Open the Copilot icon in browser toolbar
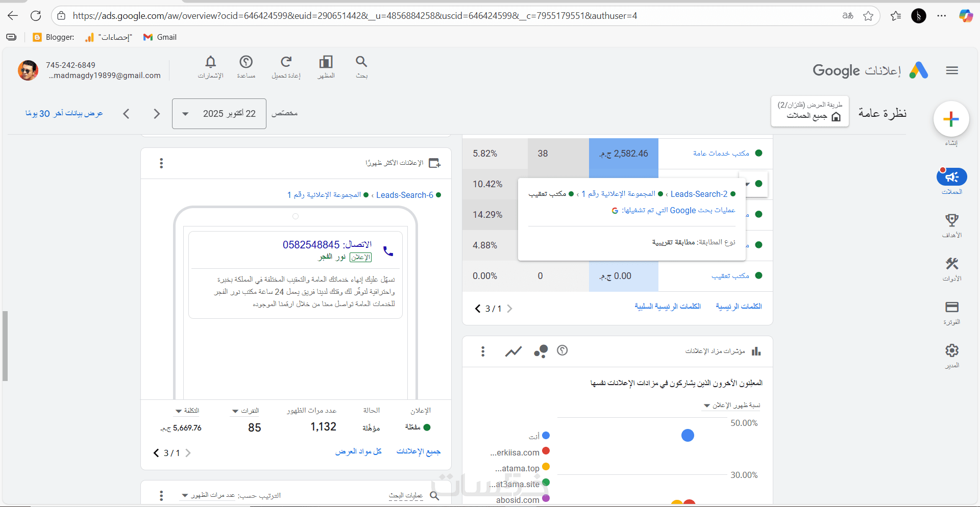Viewport: 980px width, 507px height. [x=966, y=16]
